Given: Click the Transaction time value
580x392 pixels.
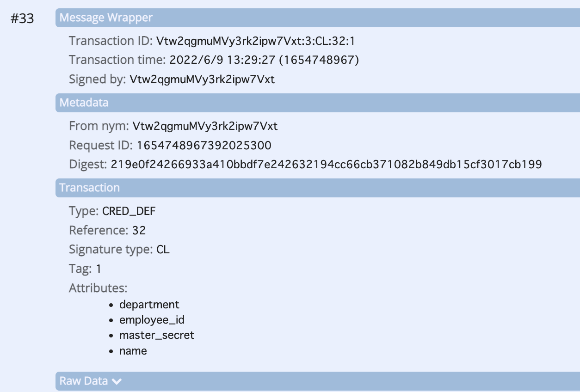Looking at the screenshot, I should click(x=264, y=60).
